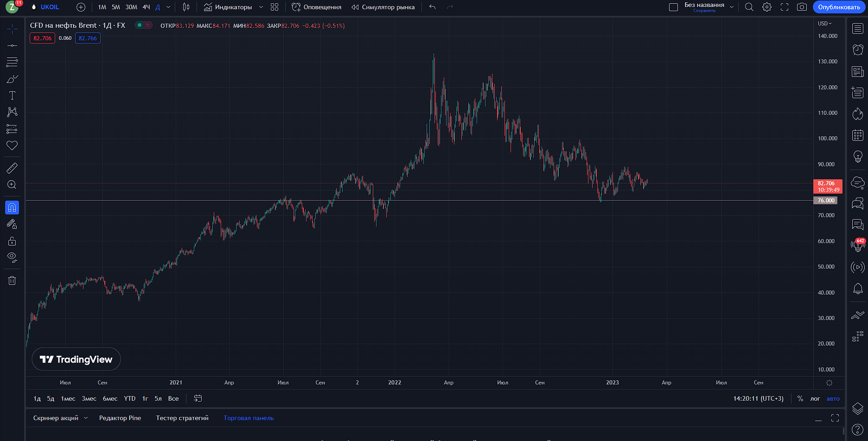Open the Тестер стратегий tab
Image resolution: width=868 pixels, height=441 pixels.
tap(182, 418)
